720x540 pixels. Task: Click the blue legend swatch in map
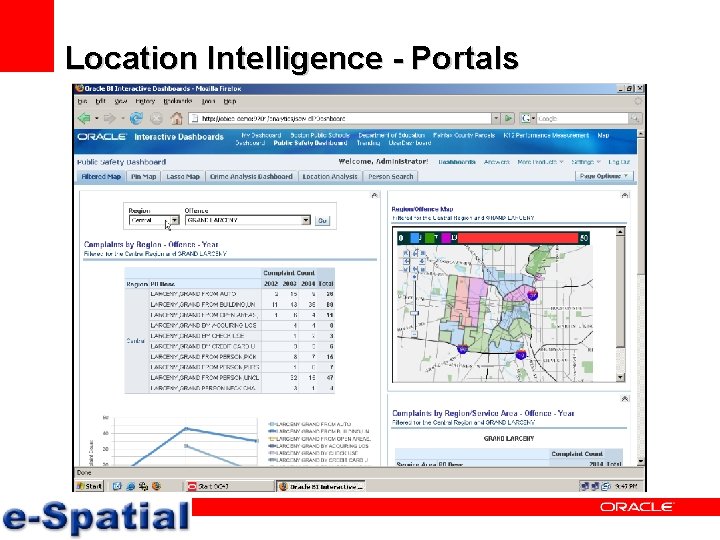pyautogui.click(x=415, y=238)
